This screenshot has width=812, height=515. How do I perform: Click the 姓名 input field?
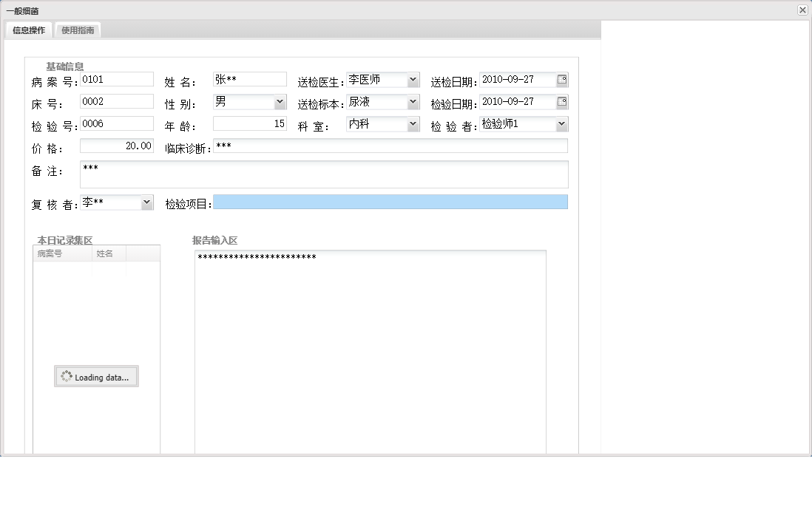tap(249, 78)
